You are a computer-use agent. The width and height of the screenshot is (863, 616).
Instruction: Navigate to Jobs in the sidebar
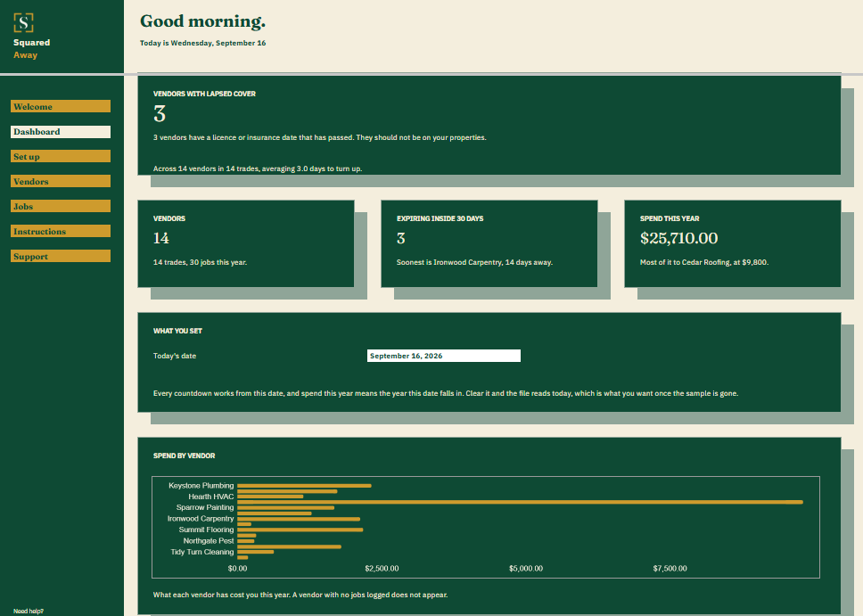[61, 206]
